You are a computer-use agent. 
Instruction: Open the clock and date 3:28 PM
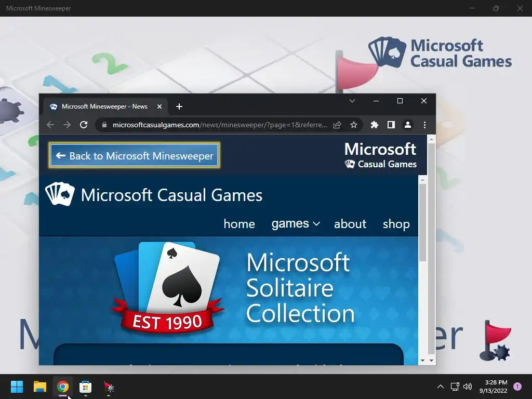(494, 387)
